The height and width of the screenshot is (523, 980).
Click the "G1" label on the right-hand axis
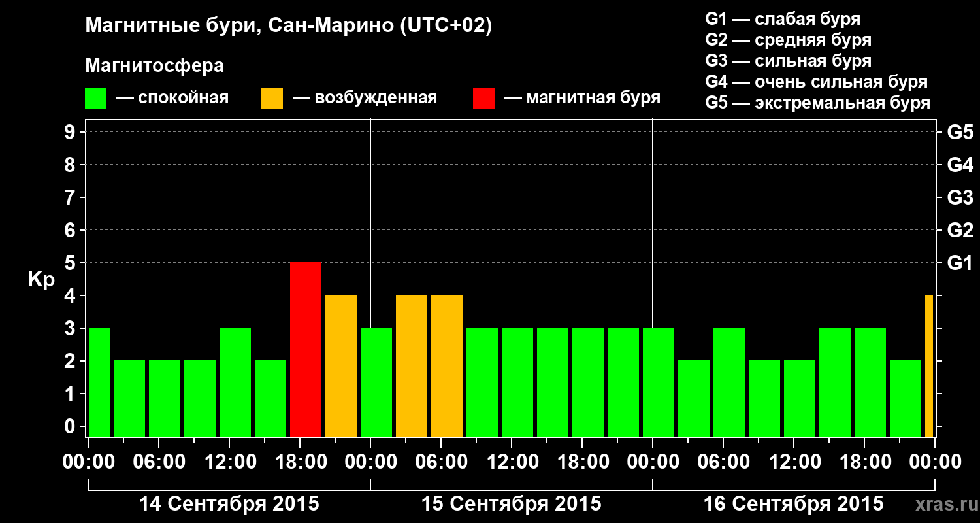click(x=960, y=263)
